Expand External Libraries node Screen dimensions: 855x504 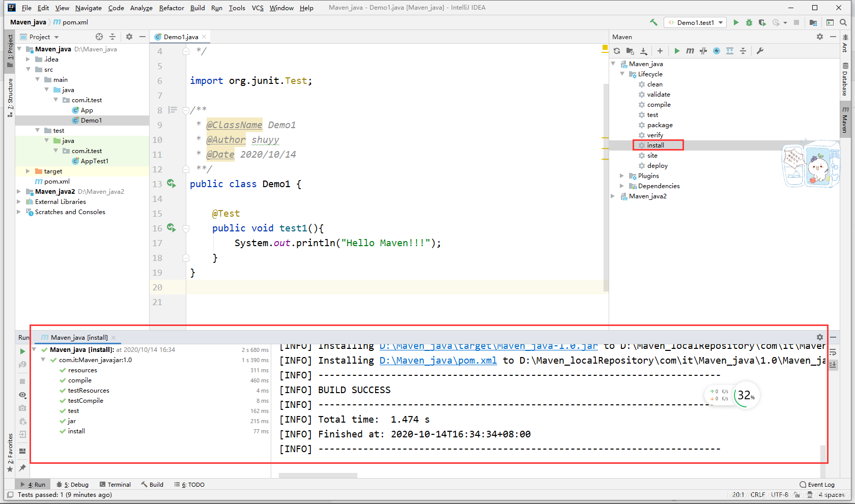[19, 202]
